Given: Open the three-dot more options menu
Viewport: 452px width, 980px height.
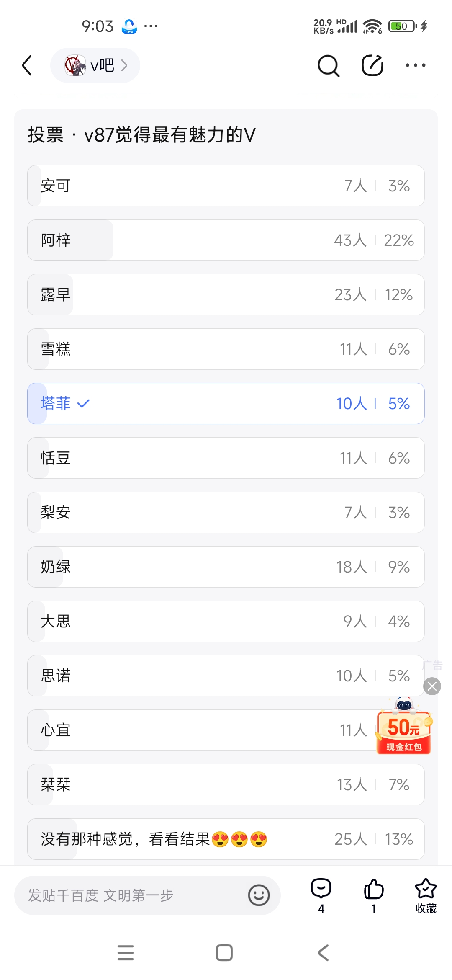Looking at the screenshot, I should tap(416, 65).
